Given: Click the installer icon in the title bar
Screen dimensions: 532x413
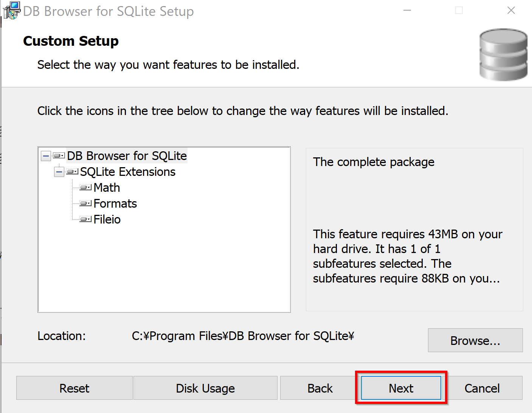Looking at the screenshot, I should 12,11.
